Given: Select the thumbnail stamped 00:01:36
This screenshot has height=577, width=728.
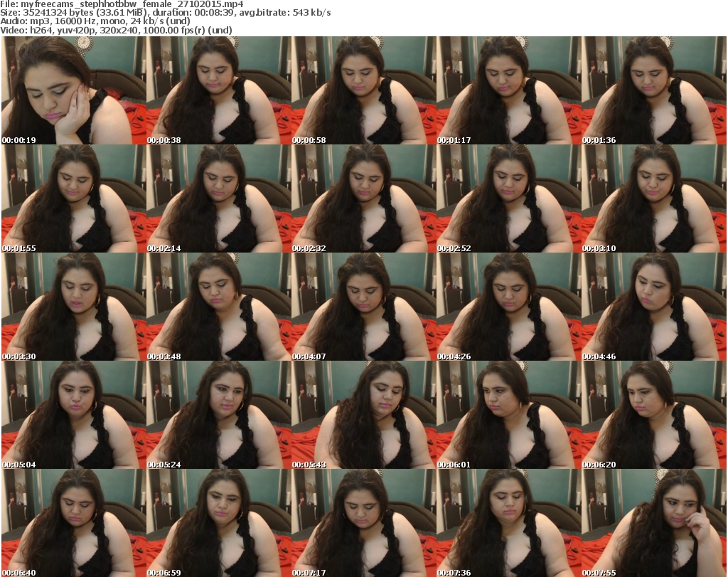Looking at the screenshot, I should 654,90.
